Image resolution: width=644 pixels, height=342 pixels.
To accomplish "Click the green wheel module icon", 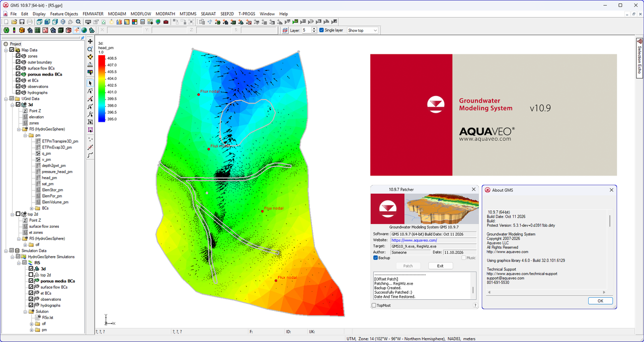I will point(6,30).
